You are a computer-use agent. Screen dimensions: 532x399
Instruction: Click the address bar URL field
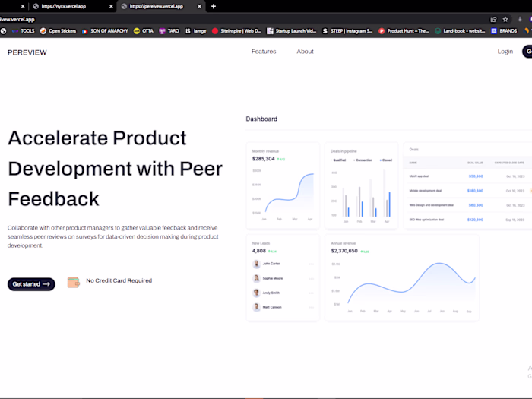(237, 19)
